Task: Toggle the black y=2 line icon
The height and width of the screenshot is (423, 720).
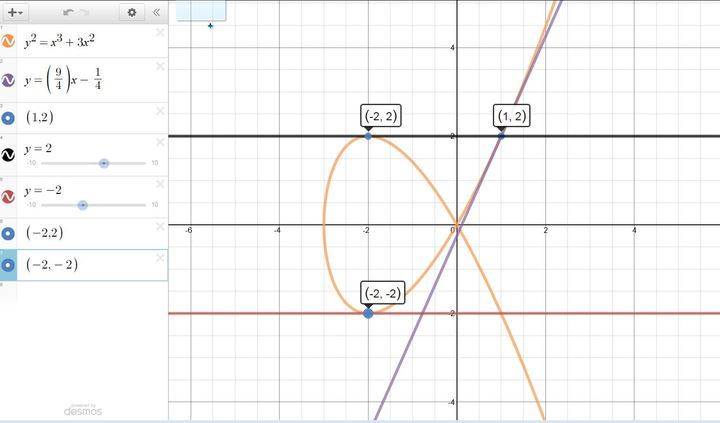Action: coord(8,154)
